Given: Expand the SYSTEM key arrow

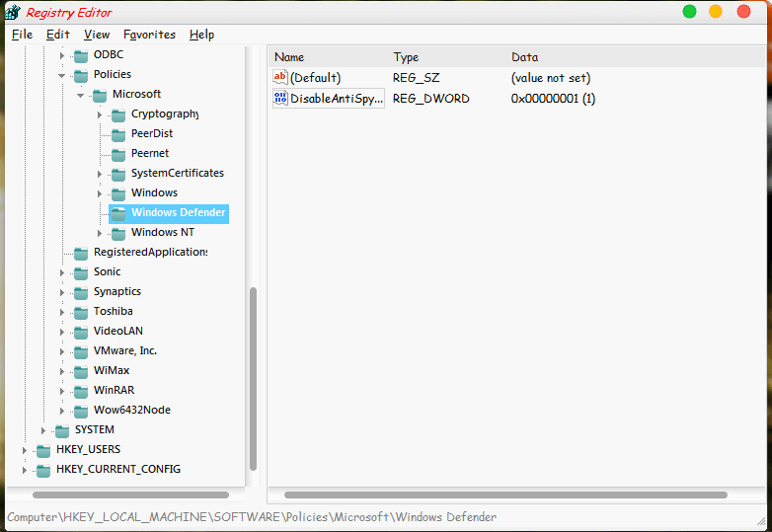Looking at the screenshot, I should click(x=43, y=431).
